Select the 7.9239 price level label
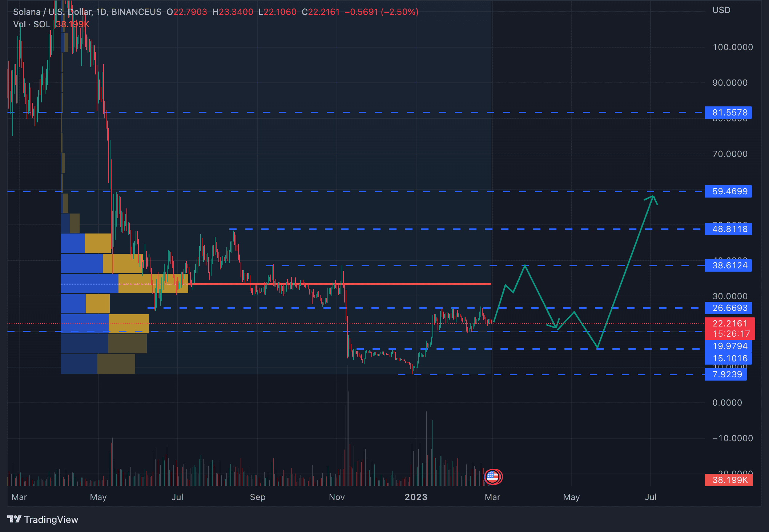 726,374
